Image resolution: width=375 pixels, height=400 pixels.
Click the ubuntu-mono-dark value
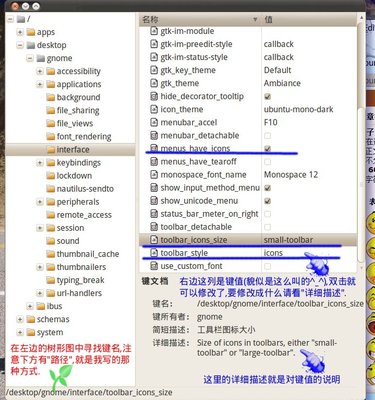[298, 109]
